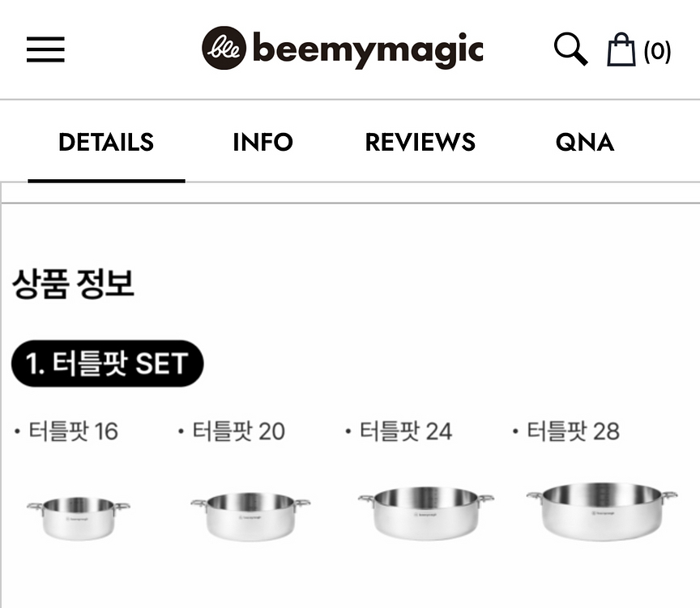Open the hamburger navigation menu
This screenshot has height=608, width=700.
click(45, 50)
